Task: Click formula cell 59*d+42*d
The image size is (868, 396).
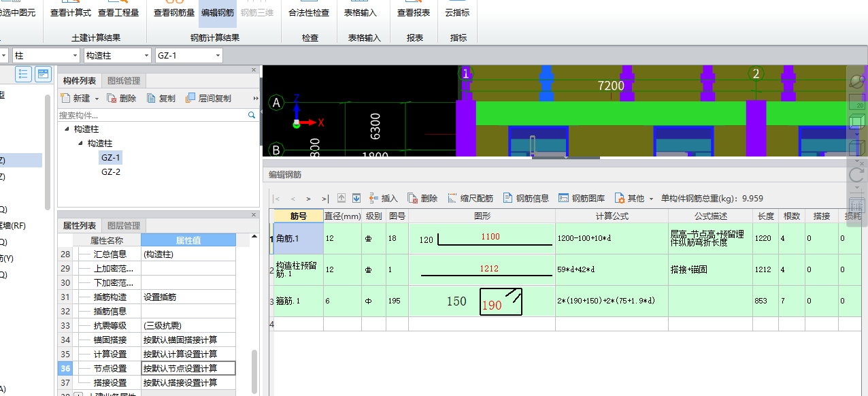Action: (612, 269)
